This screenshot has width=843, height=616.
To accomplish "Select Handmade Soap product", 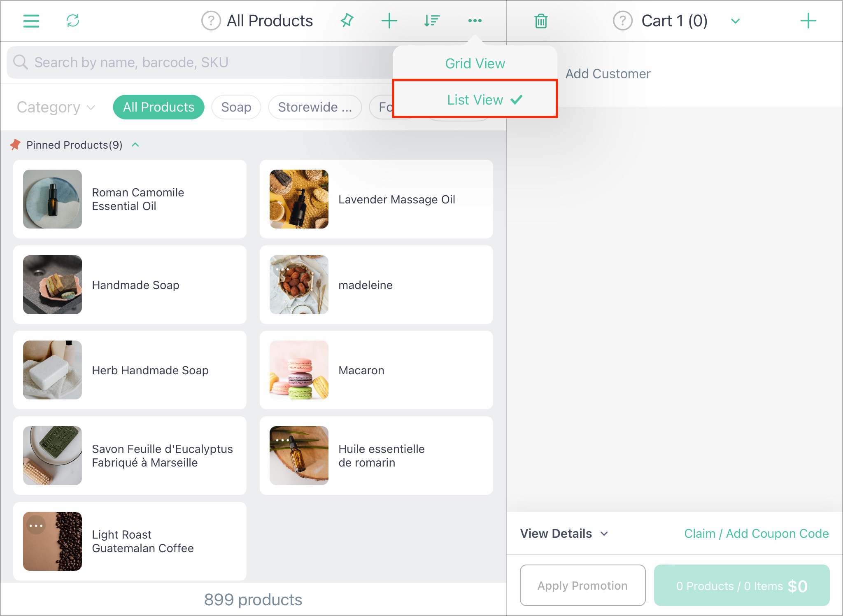I will [130, 285].
